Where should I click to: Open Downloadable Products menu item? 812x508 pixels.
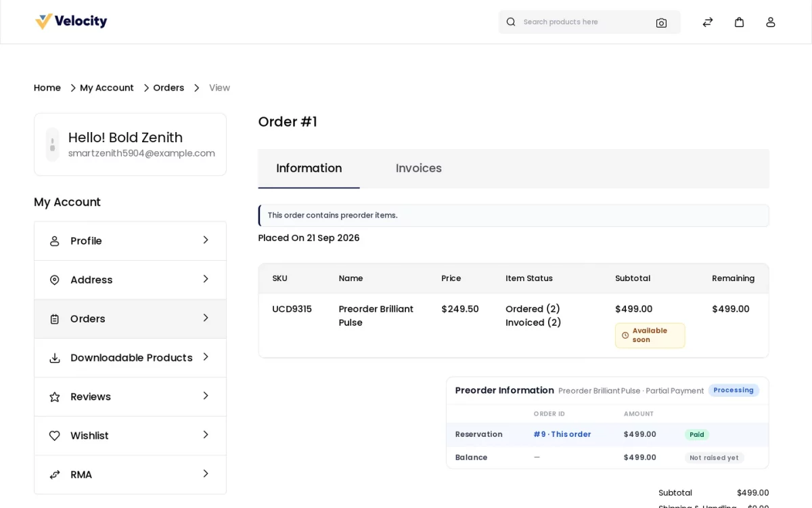(130, 358)
